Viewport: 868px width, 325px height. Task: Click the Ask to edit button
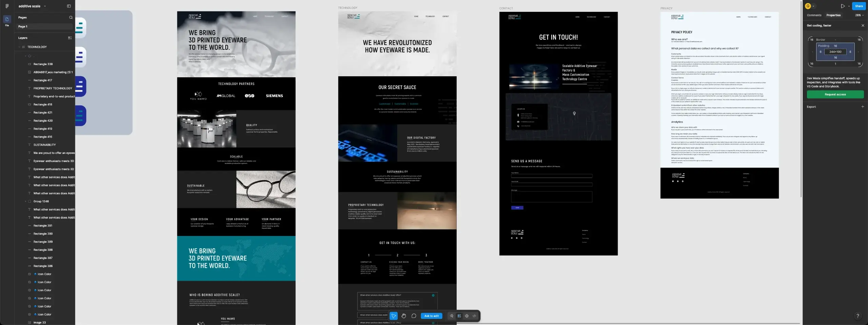(x=431, y=316)
